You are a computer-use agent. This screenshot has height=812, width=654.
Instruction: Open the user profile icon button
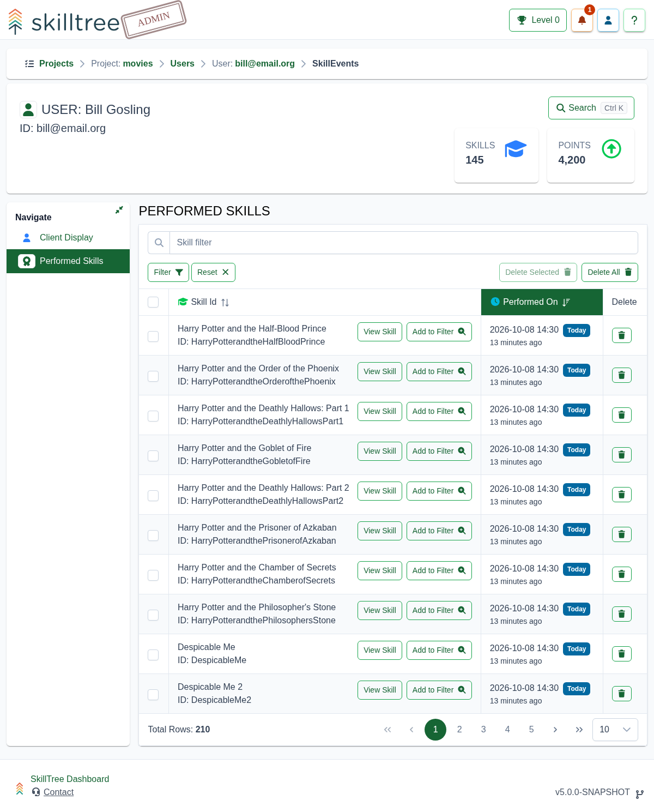pyautogui.click(x=608, y=20)
